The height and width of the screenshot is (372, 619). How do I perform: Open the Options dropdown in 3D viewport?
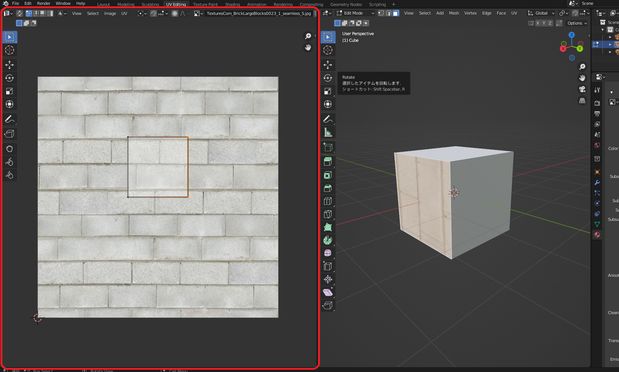pyautogui.click(x=577, y=23)
